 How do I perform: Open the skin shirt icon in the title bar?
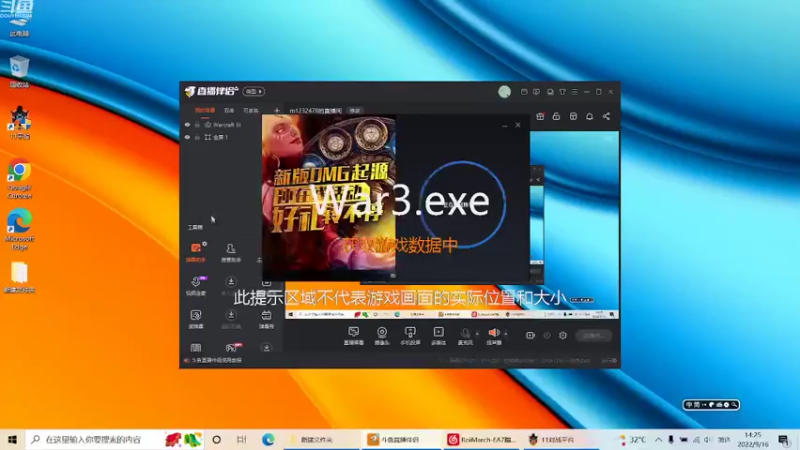pyautogui.click(x=562, y=92)
